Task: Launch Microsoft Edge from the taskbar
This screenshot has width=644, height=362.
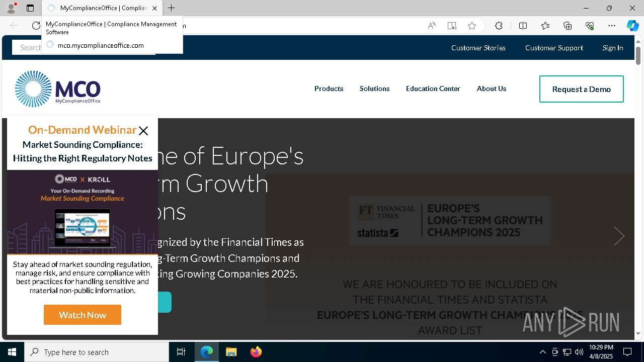Action: [207, 352]
